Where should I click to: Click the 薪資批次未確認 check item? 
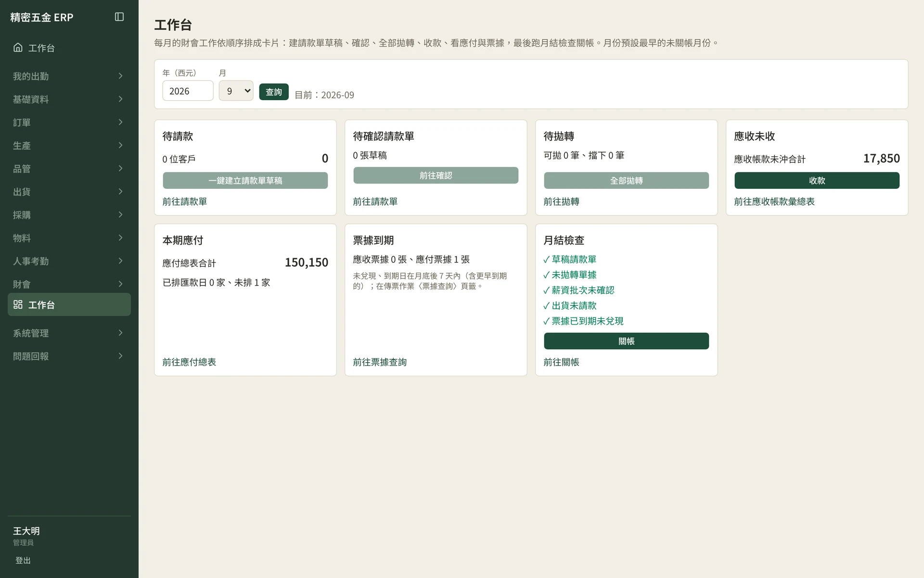pyautogui.click(x=579, y=290)
